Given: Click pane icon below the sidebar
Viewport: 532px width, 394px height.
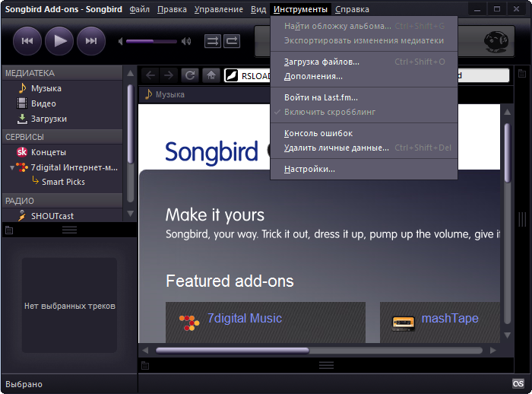Looking at the screenshot, I should (x=9, y=230).
